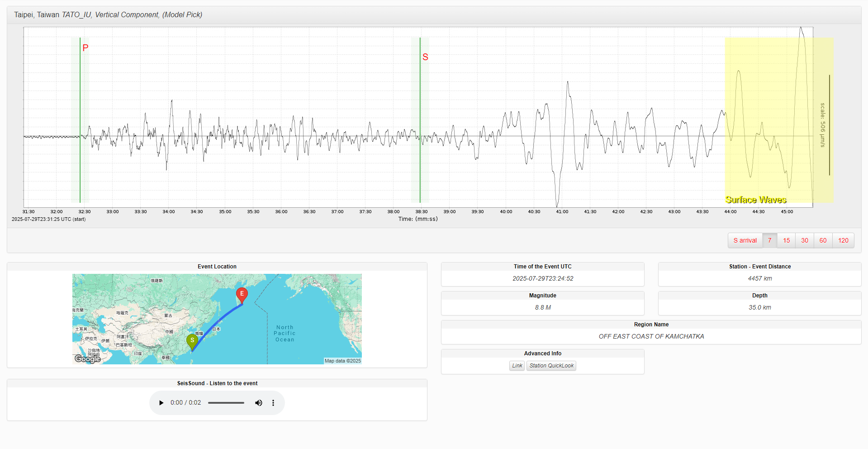This screenshot has width=868, height=449.
Task: Click the SeisSound - Listen to the event header
Action: 217,383
